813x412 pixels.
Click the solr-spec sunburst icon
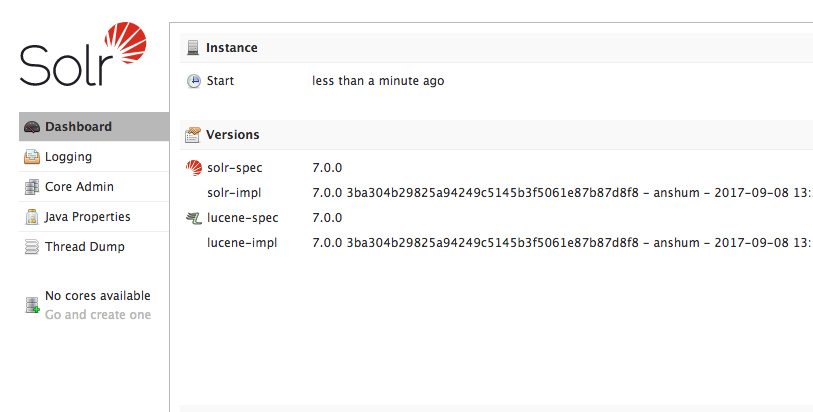point(193,168)
